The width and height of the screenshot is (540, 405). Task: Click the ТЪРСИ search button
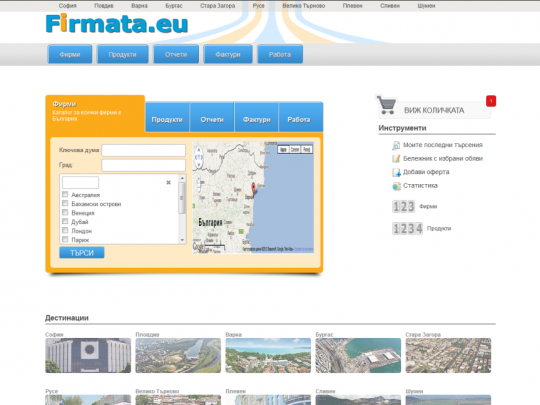point(82,252)
